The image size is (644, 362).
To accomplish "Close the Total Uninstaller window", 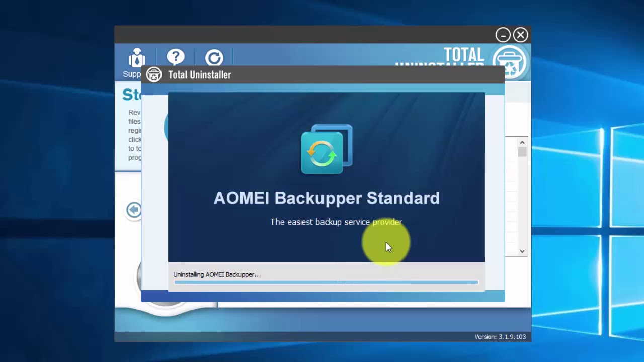I will [x=521, y=35].
